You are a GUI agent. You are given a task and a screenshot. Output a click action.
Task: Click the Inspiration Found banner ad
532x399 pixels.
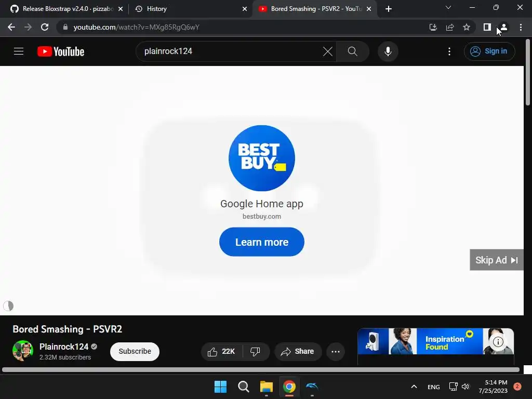[x=436, y=341]
